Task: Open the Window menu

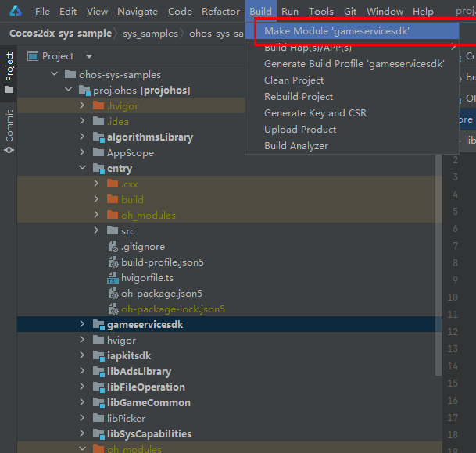Action: click(385, 12)
